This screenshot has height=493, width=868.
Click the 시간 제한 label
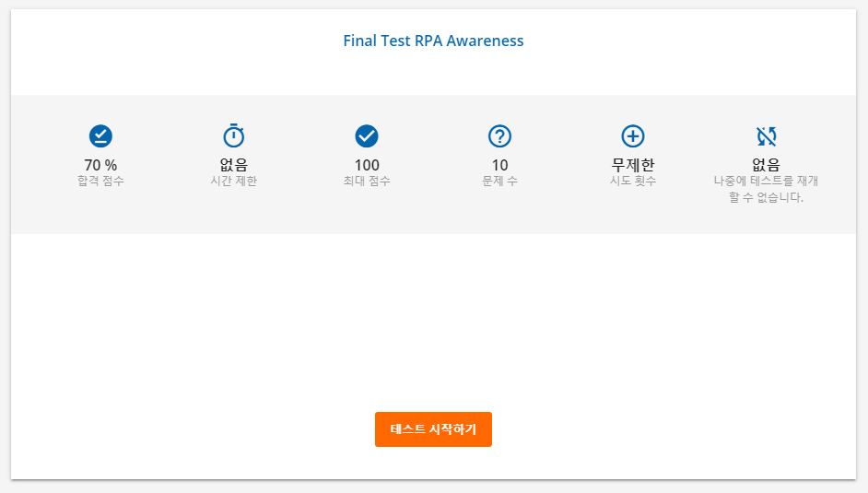pyautogui.click(x=234, y=181)
